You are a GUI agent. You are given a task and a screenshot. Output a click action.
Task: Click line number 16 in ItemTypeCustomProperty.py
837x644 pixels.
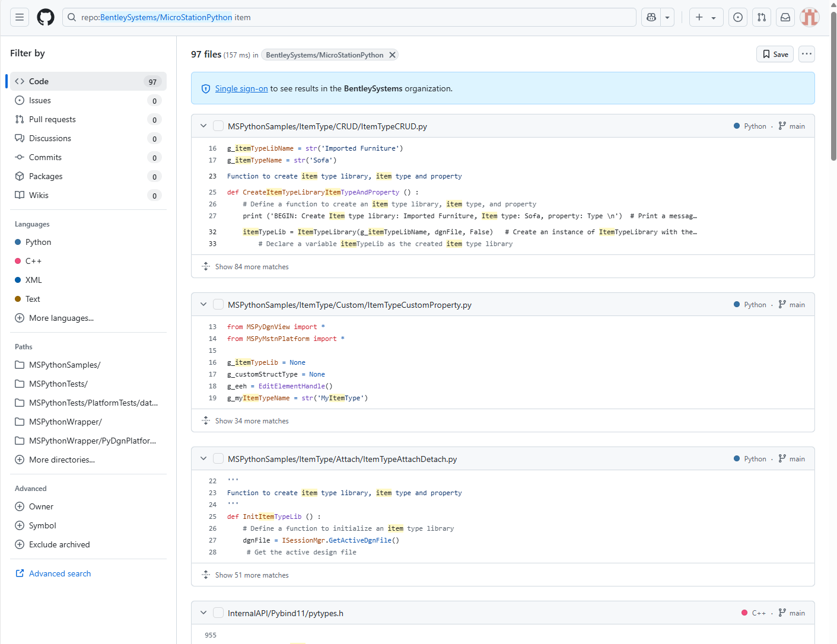click(x=212, y=362)
